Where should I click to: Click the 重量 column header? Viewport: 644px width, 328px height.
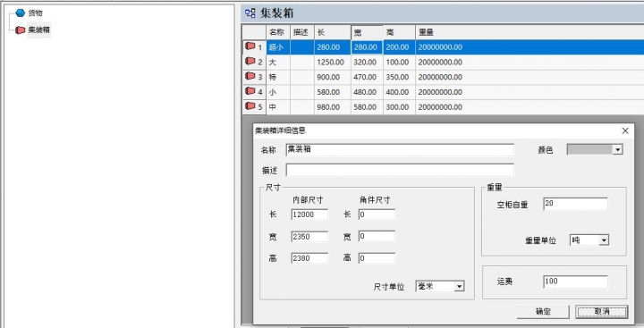[530, 32]
